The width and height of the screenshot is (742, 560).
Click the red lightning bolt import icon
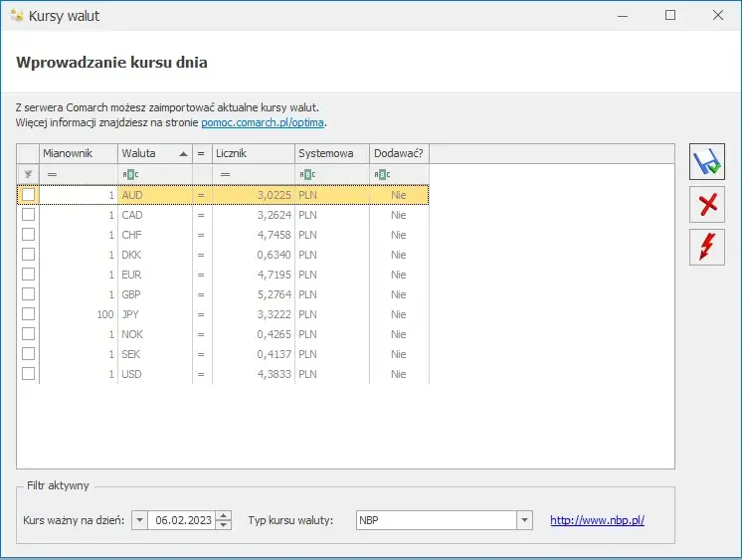(x=707, y=247)
